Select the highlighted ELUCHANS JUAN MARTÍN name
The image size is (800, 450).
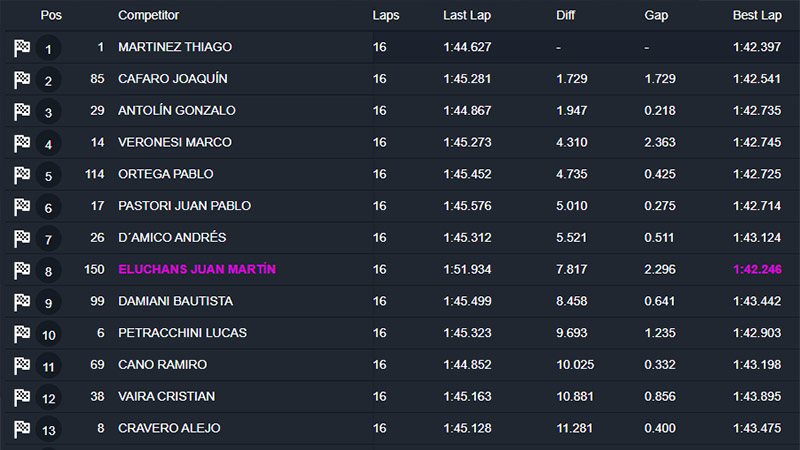click(197, 270)
